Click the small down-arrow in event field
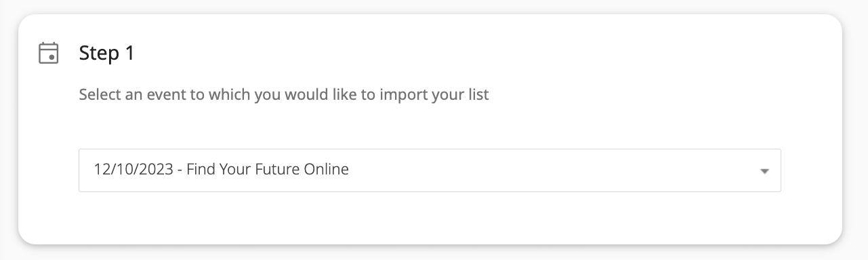 click(x=764, y=171)
